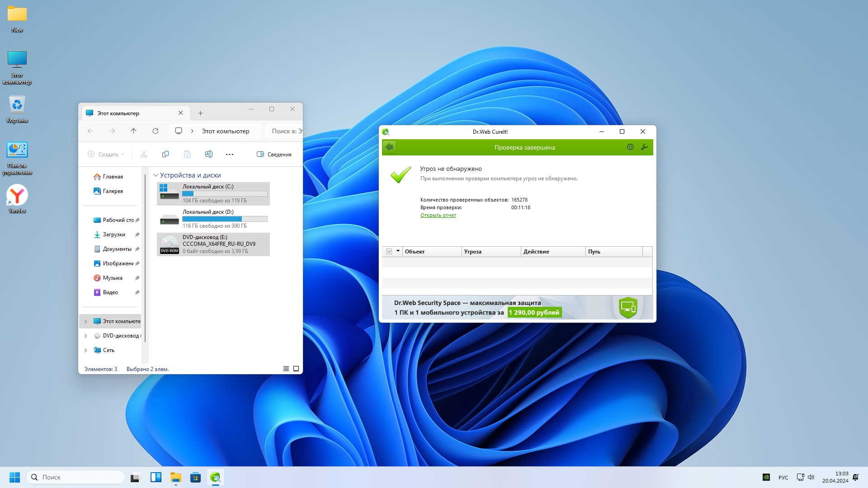
Task: Collapse the Устройства и диски section
Action: [156, 175]
